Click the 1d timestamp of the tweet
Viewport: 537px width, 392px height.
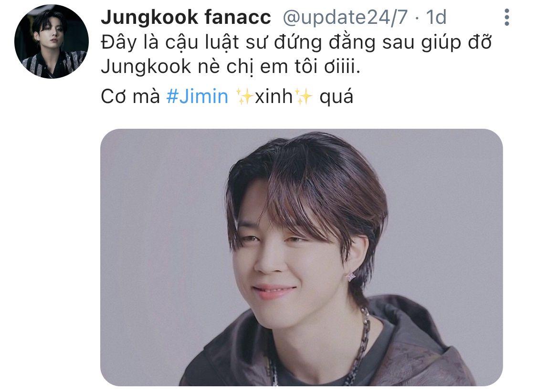pyautogui.click(x=436, y=17)
